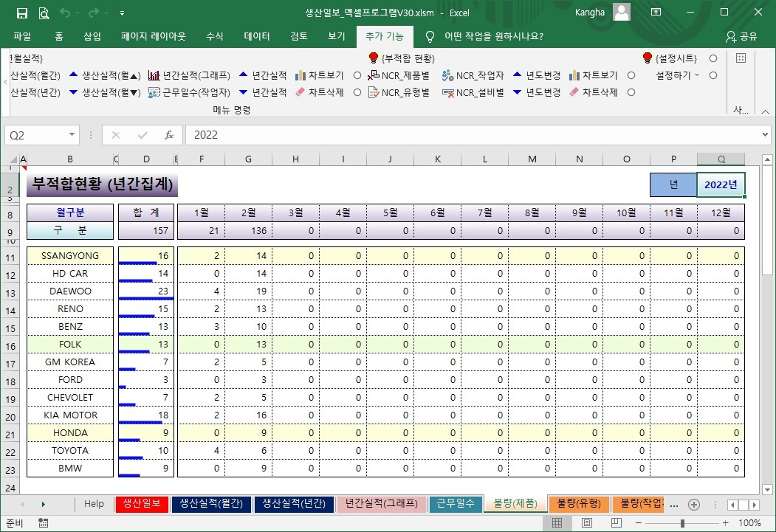Save the workbook via the floppy icon
Screen dimensions: 776x532
click(x=21, y=13)
